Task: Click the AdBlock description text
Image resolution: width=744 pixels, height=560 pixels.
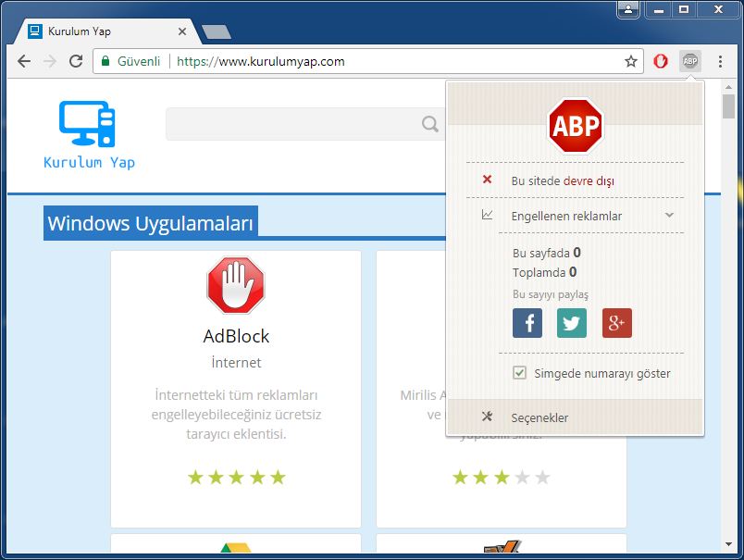Action: click(x=236, y=415)
